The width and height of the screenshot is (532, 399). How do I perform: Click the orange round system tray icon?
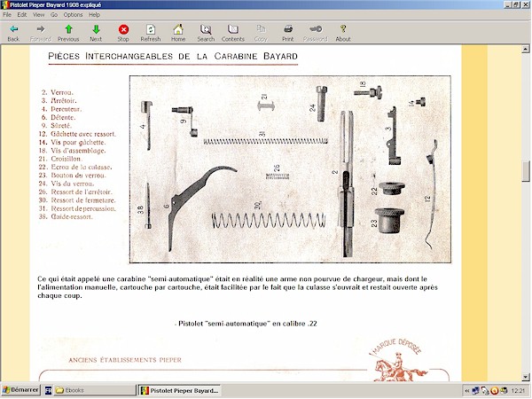click(495, 391)
